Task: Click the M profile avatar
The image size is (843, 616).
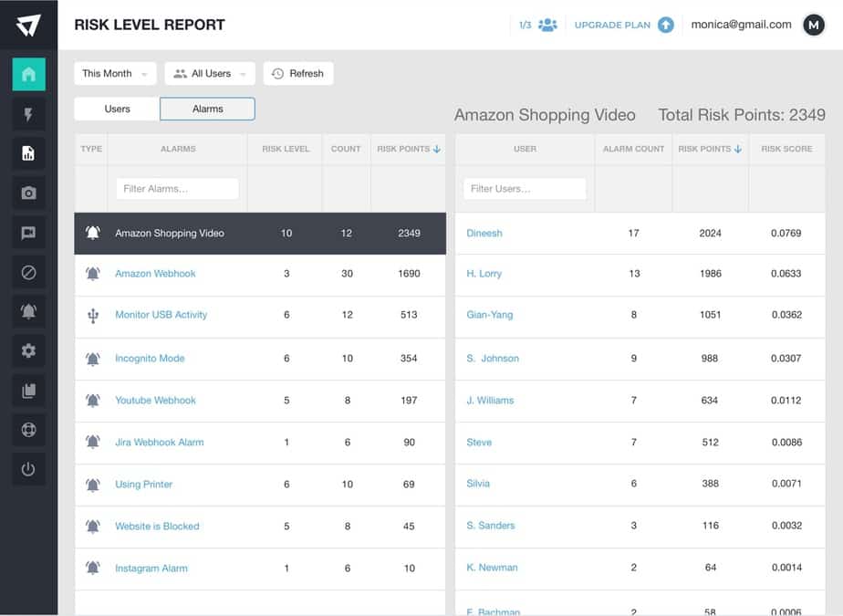Action: click(814, 25)
